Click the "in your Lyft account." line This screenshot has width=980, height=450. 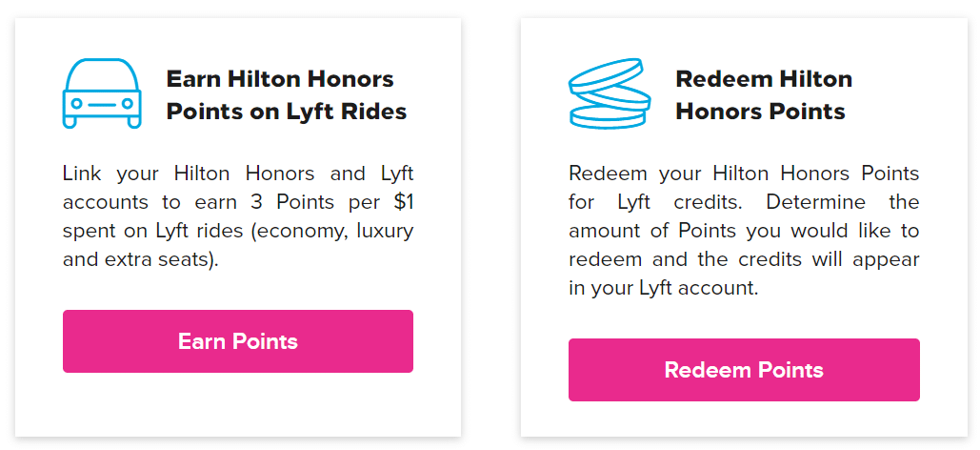(664, 288)
